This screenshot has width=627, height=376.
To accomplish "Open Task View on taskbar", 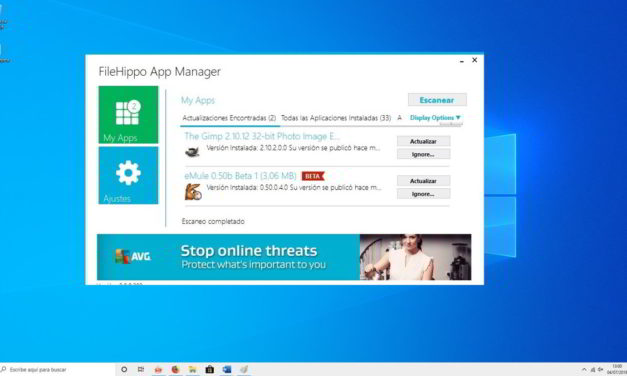I will point(141,370).
